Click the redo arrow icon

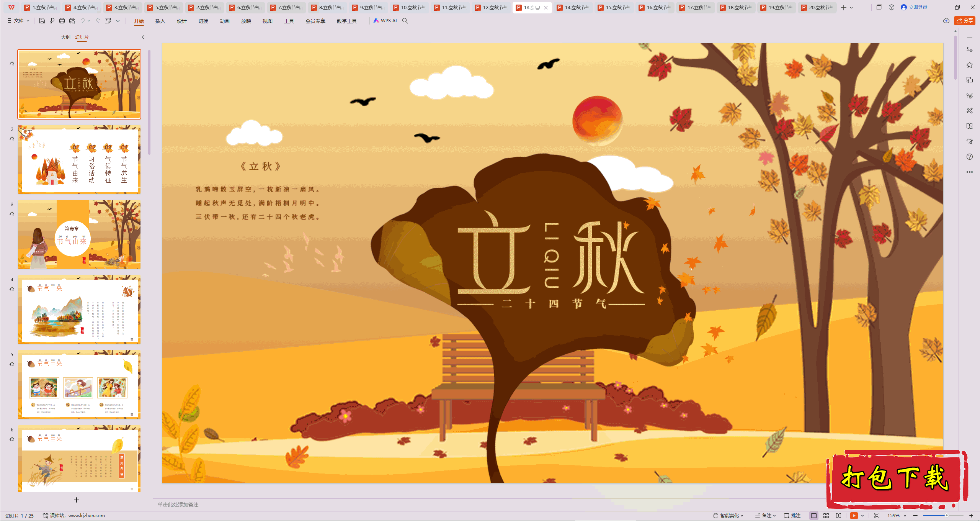click(x=98, y=21)
